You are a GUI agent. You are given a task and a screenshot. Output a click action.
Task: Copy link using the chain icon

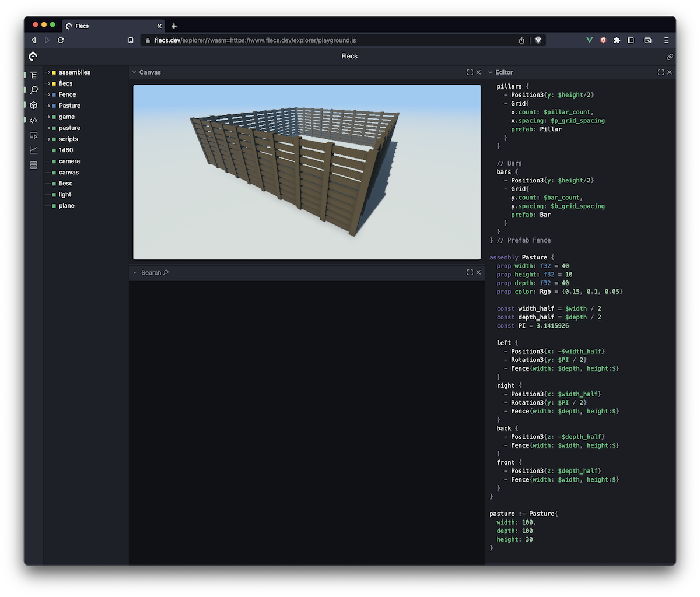[670, 57]
